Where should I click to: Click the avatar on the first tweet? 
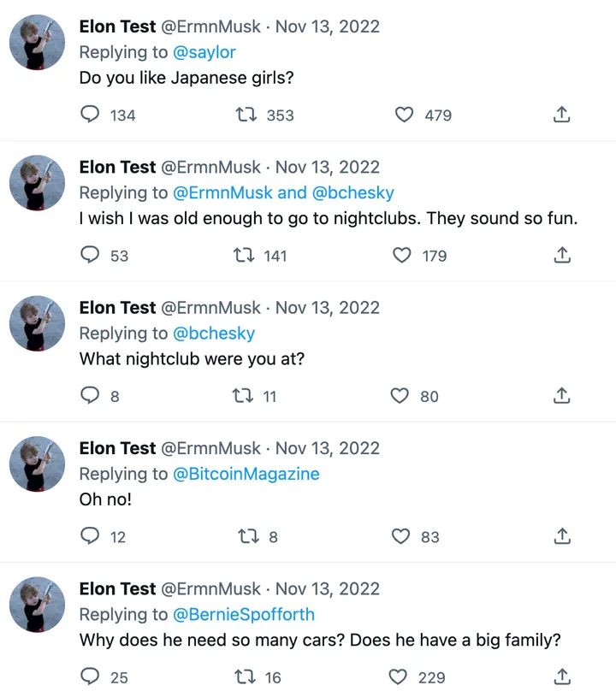pos(38,43)
